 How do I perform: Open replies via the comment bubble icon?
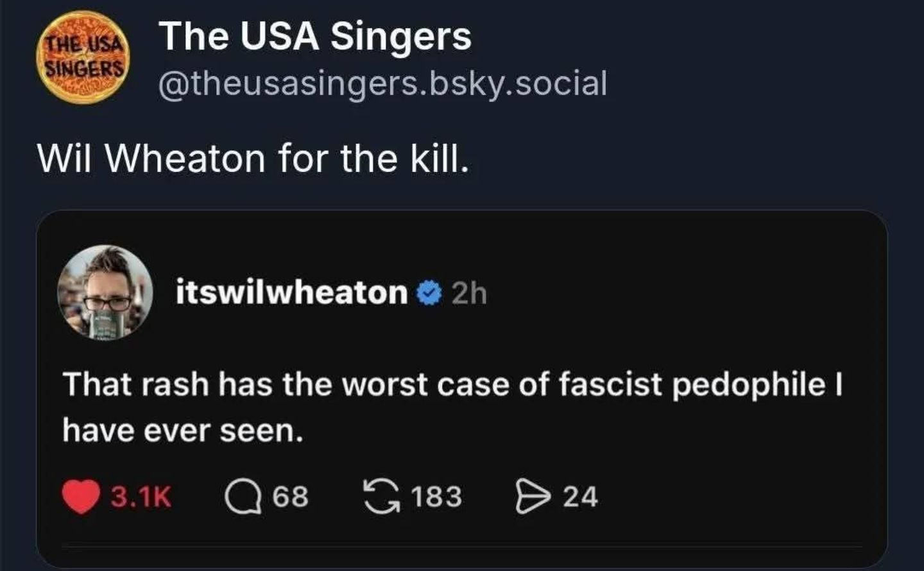[x=243, y=497]
